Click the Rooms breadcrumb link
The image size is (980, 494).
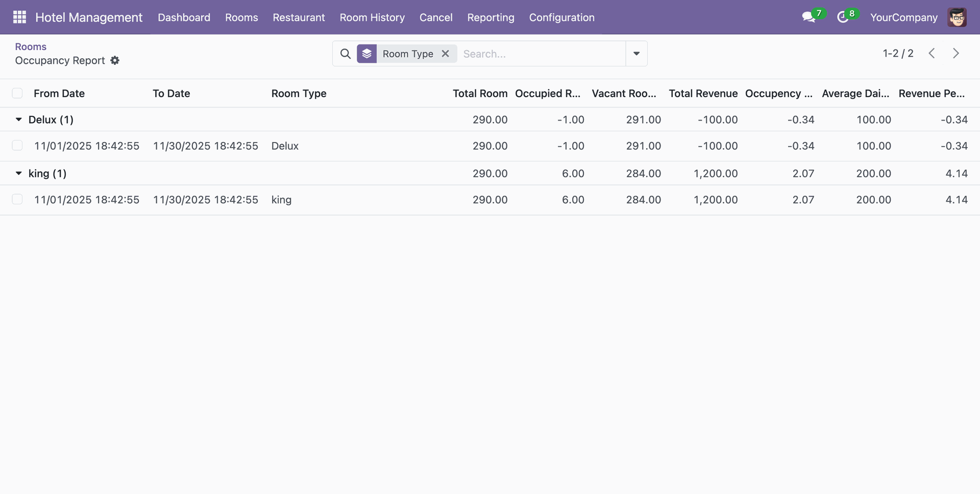click(31, 46)
